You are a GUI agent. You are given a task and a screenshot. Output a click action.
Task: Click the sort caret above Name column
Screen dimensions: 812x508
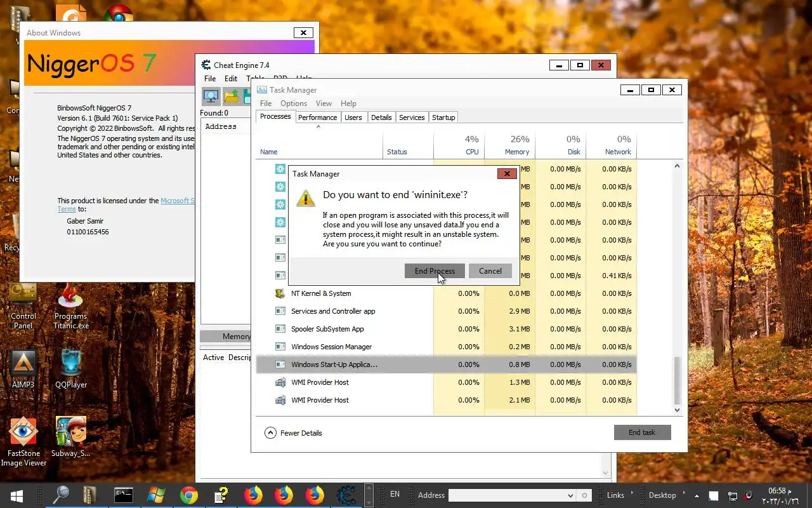tap(318, 126)
